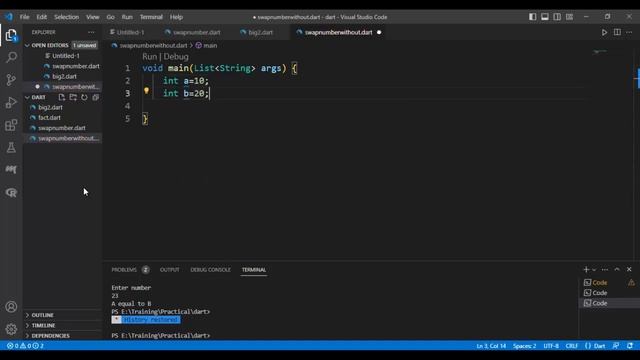640x360 pixels.
Task: Open the Terminal menu
Action: click(x=151, y=17)
